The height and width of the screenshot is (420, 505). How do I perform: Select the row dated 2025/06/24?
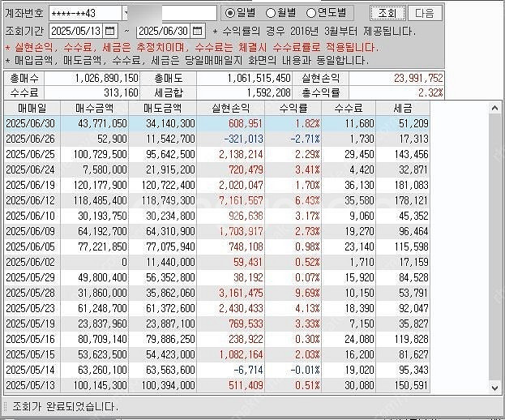(217, 169)
